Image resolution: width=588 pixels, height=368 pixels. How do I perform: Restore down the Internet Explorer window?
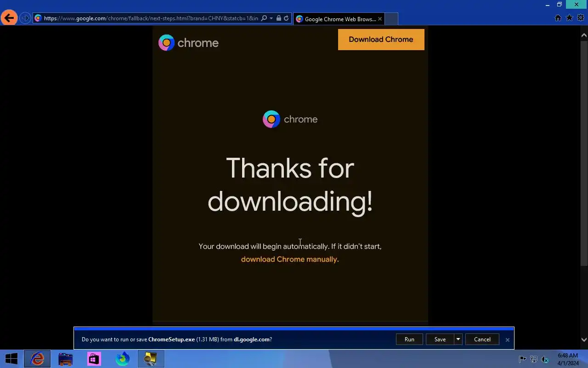560,5
